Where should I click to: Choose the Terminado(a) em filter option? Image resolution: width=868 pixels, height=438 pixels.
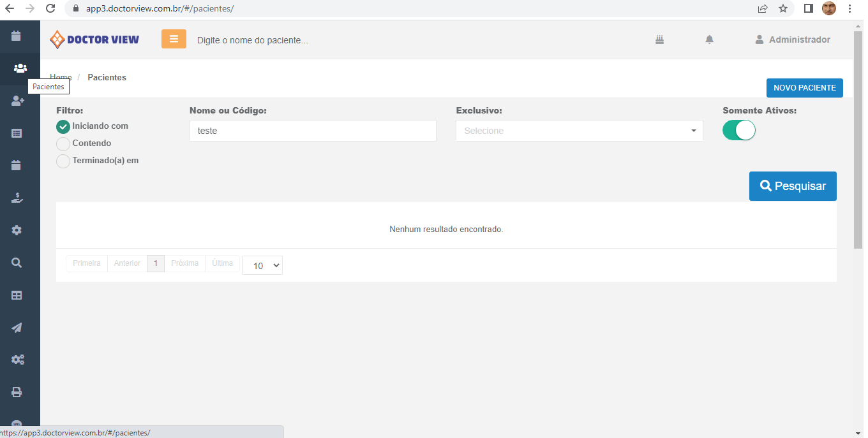point(63,161)
